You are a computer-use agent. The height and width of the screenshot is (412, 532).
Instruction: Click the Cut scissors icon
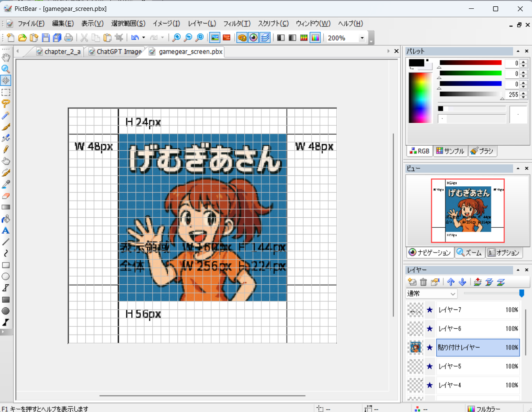[x=84, y=38]
